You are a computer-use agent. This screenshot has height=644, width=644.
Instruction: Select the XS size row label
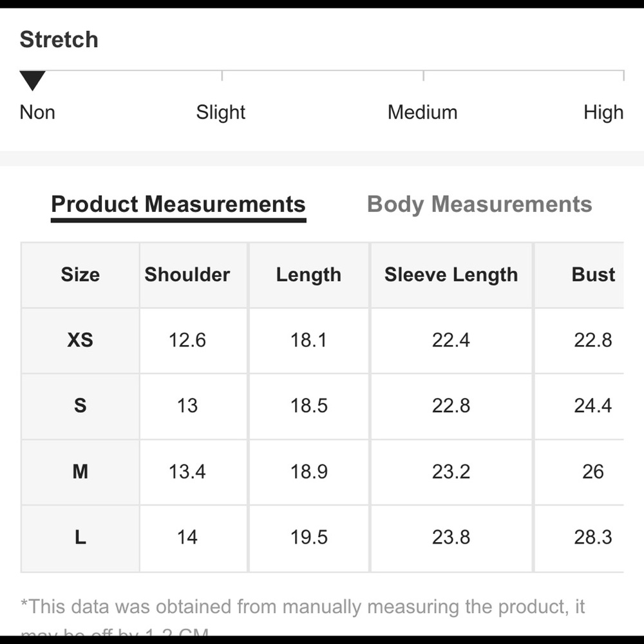pyautogui.click(x=80, y=340)
